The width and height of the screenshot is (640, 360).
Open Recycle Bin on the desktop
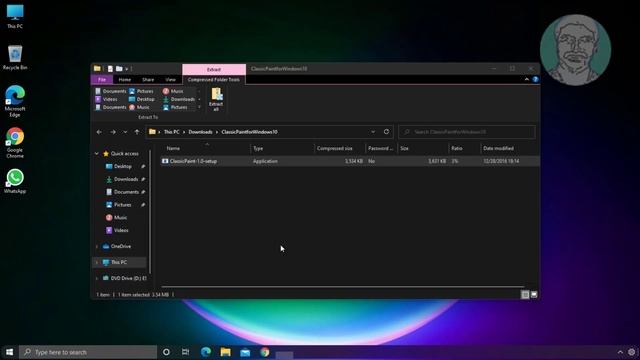[15, 58]
